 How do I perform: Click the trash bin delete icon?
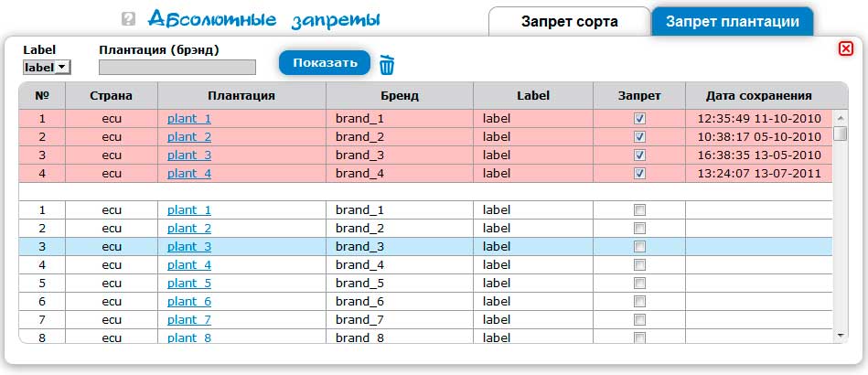coord(387,64)
